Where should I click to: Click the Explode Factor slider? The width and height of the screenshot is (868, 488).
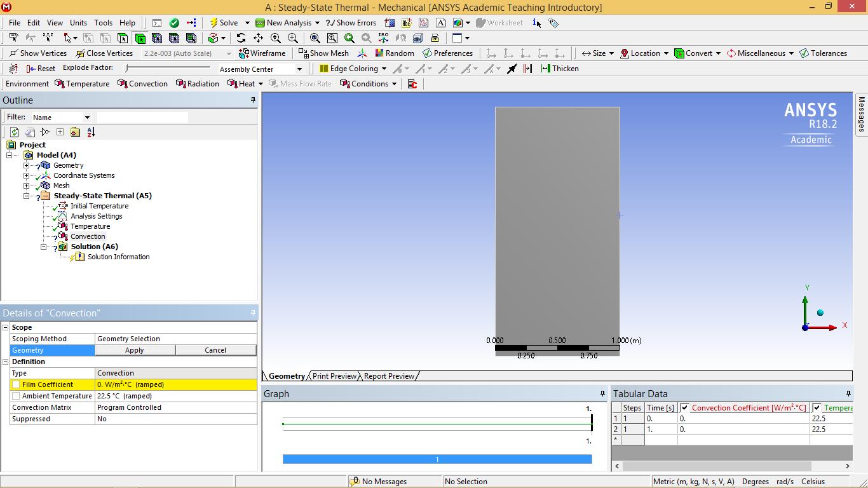pyautogui.click(x=168, y=68)
